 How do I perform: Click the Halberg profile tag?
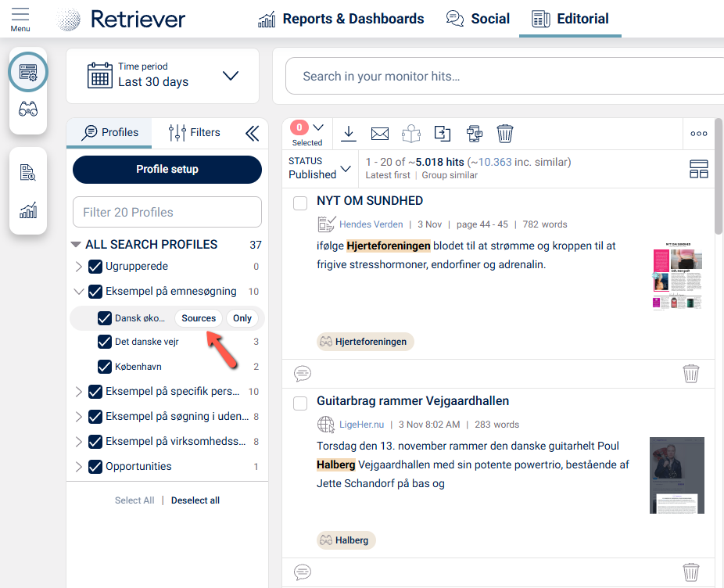[x=346, y=540]
